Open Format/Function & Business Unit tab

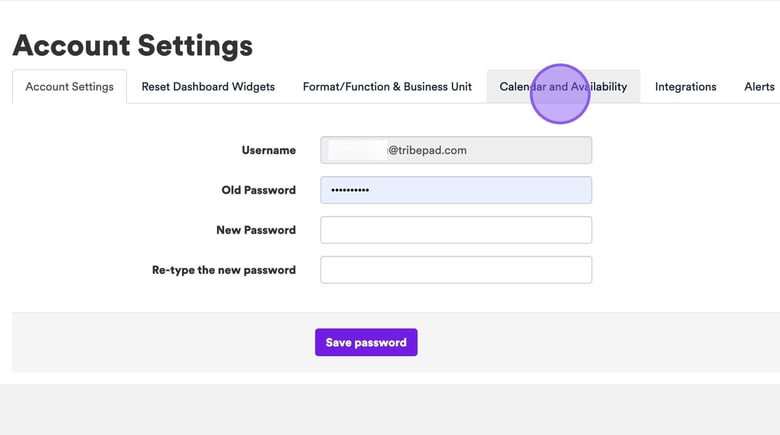click(x=387, y=87)
